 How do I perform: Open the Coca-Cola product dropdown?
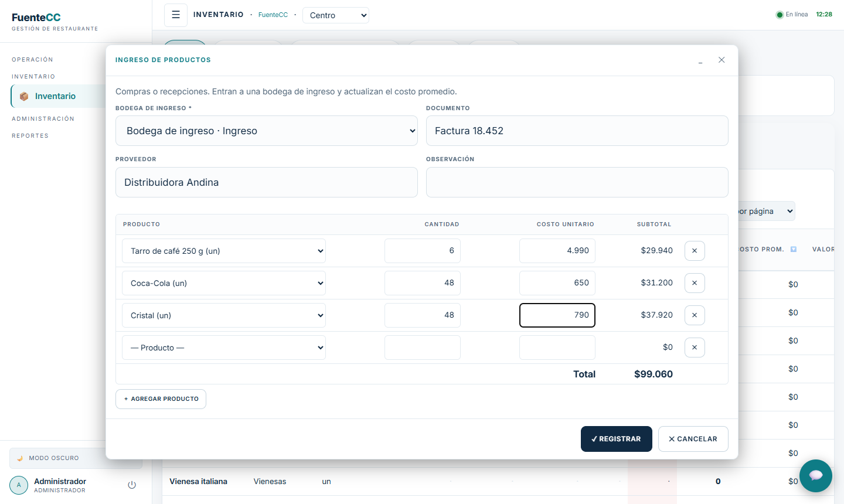(224, 283)
